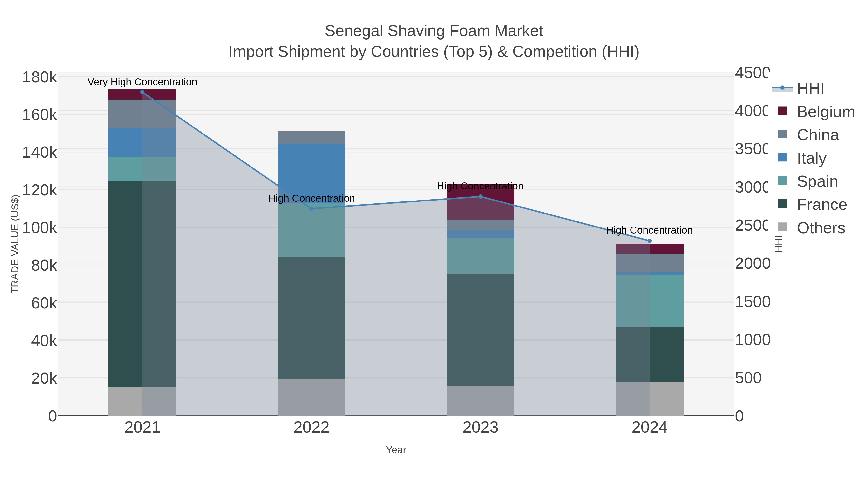Toggle the Italy legend entry
The height and width of the screenshot is (488, 868).
point(802,158)
